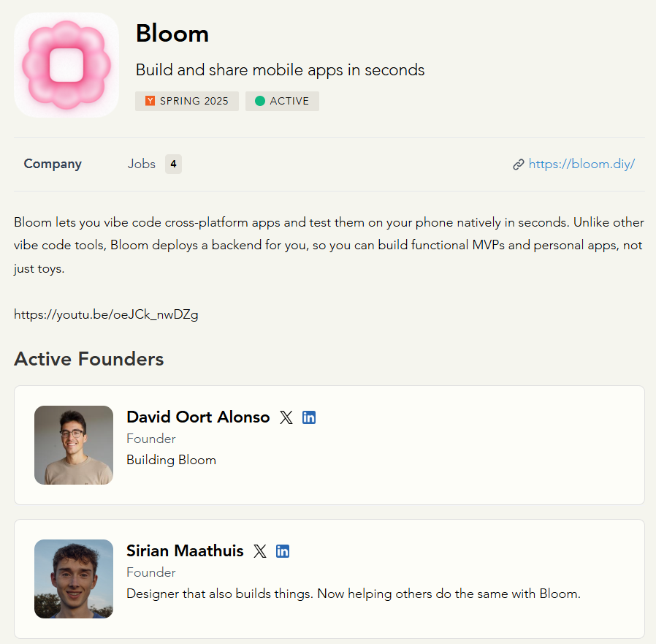Screen dimensions: 656x644
Task: Click the Bloom pink flower logo
Action: tap(66, 65)
